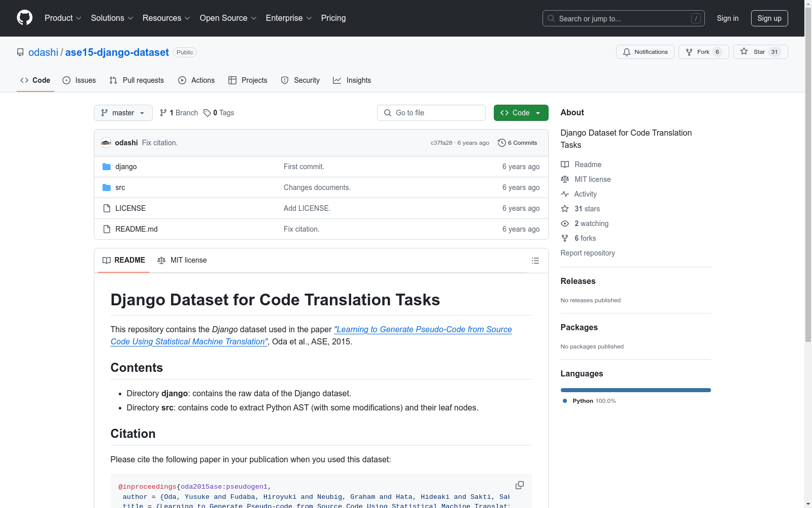Viewport: 812px width, 508px height.
Task: Expand the Resources menu
Action: click(x=166, y=18)
